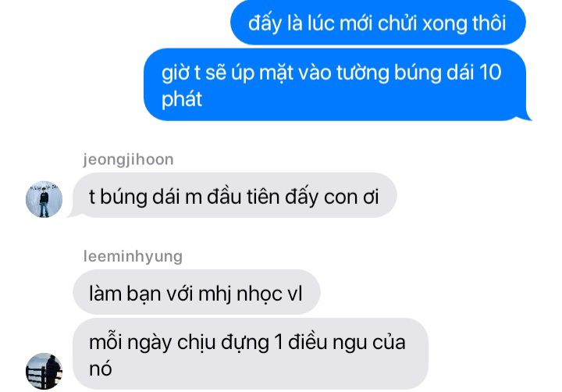The width and height of the screenshot is (562, 392).
Task: Tap the blue message "đấy là lúc mới chửi xong thôi"
Action: click(378, 23)
